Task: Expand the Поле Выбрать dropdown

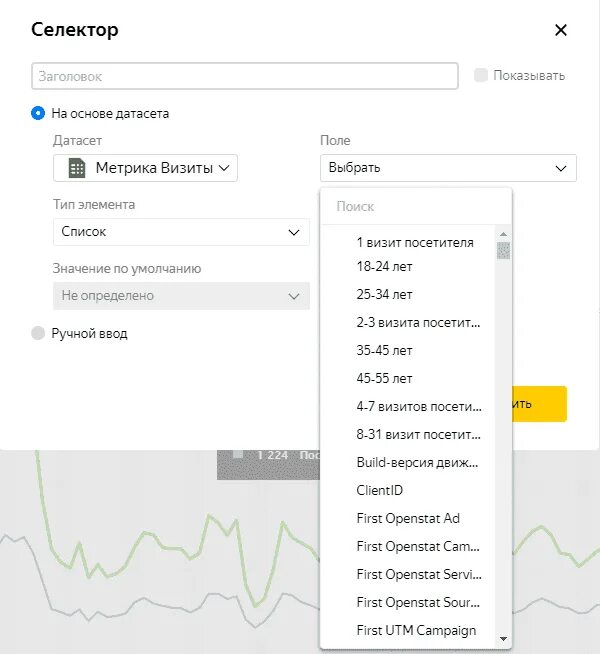Action: coord(448,168)
